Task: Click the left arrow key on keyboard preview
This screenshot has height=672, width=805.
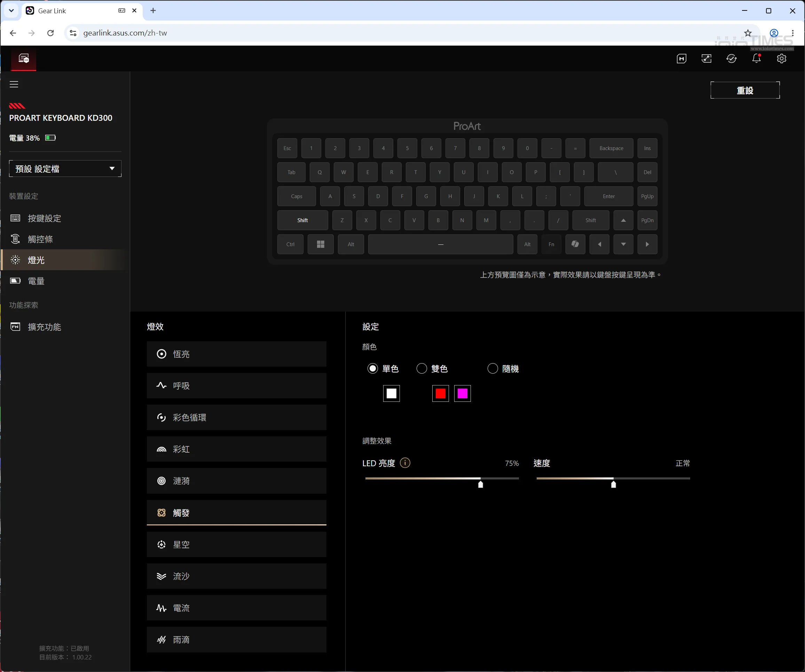Action: (x=599, y=244)
